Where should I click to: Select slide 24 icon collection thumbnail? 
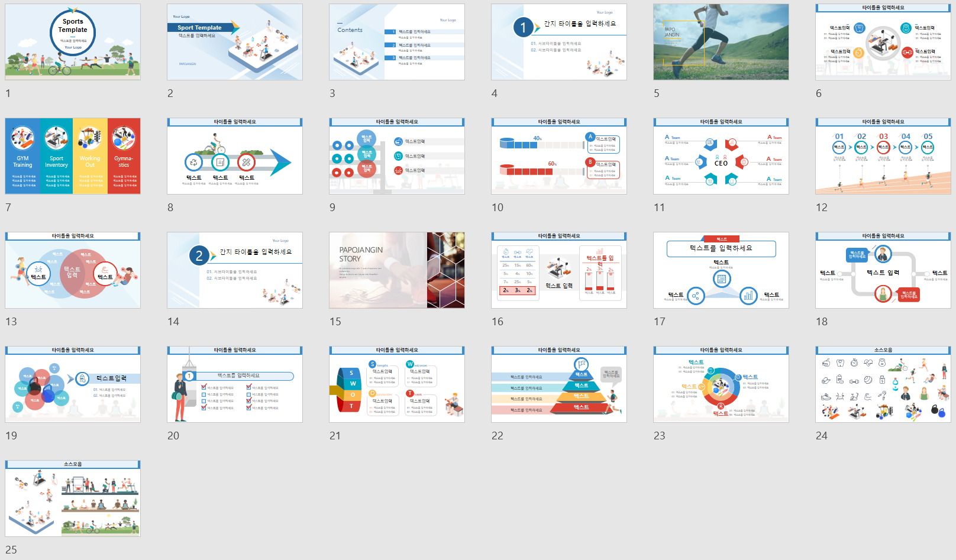883,384
